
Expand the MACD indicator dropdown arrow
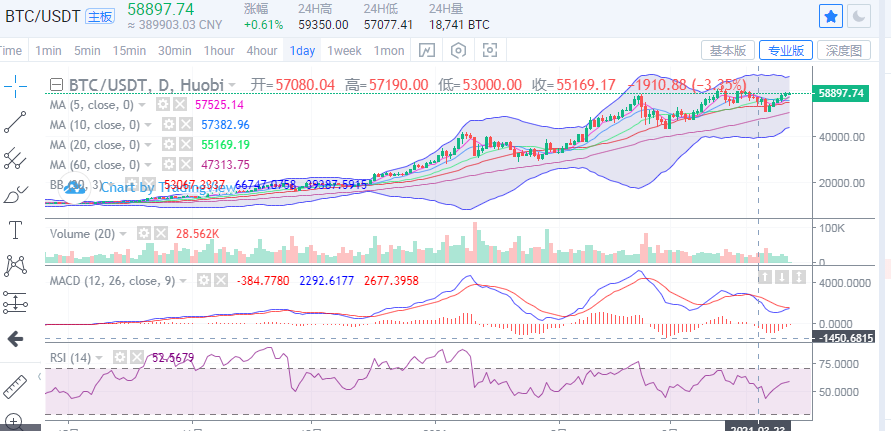[x=183, y=281]
